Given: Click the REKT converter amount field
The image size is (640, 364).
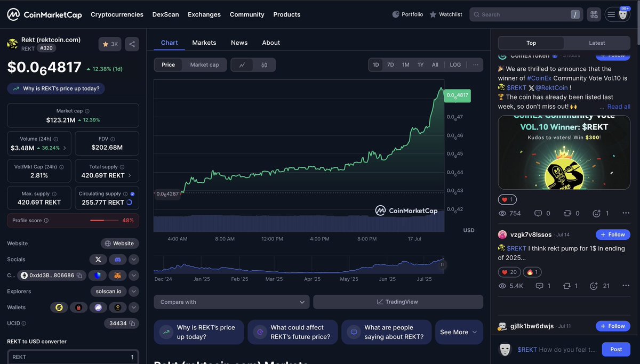Looking at the screenshot, I should pyautogui.click(x=73, y=357).
